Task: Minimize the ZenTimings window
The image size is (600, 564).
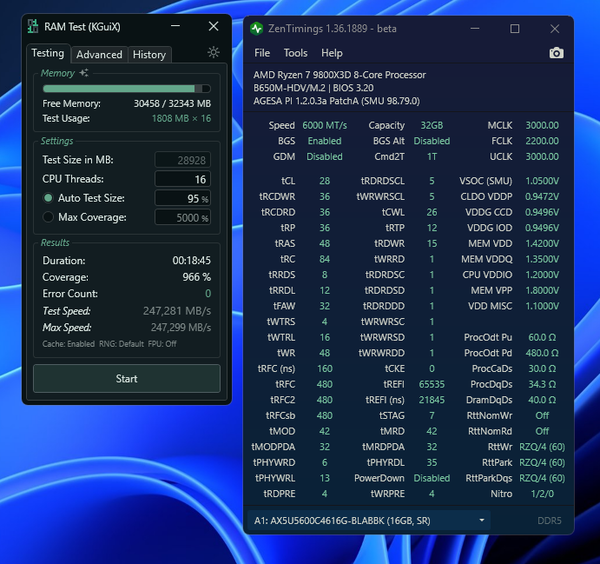Action: point(475,29)
